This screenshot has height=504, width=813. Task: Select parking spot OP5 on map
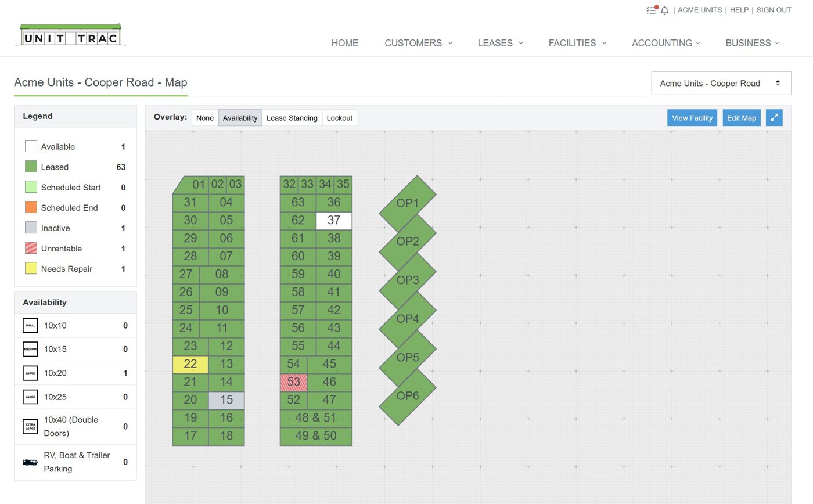click(408, 357)
